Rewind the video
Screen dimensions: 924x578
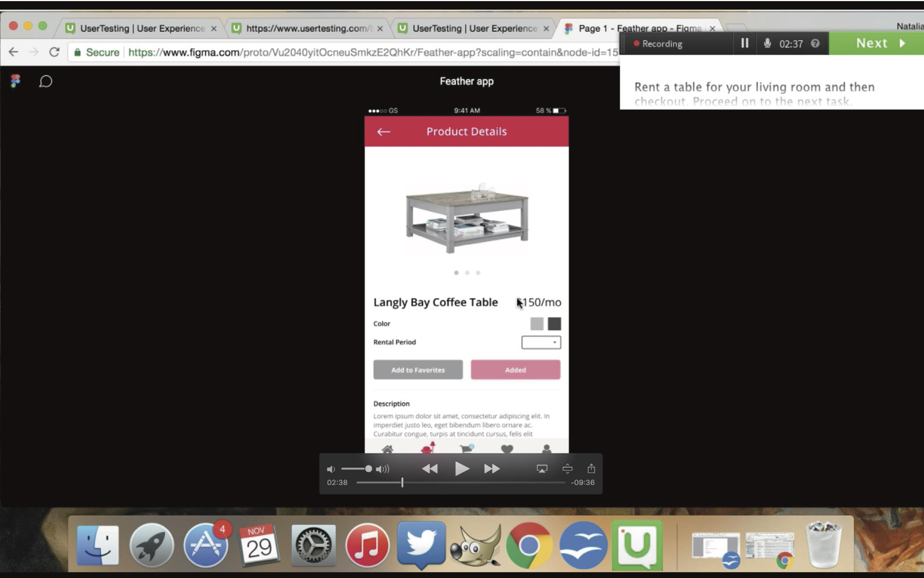point(430,469)
